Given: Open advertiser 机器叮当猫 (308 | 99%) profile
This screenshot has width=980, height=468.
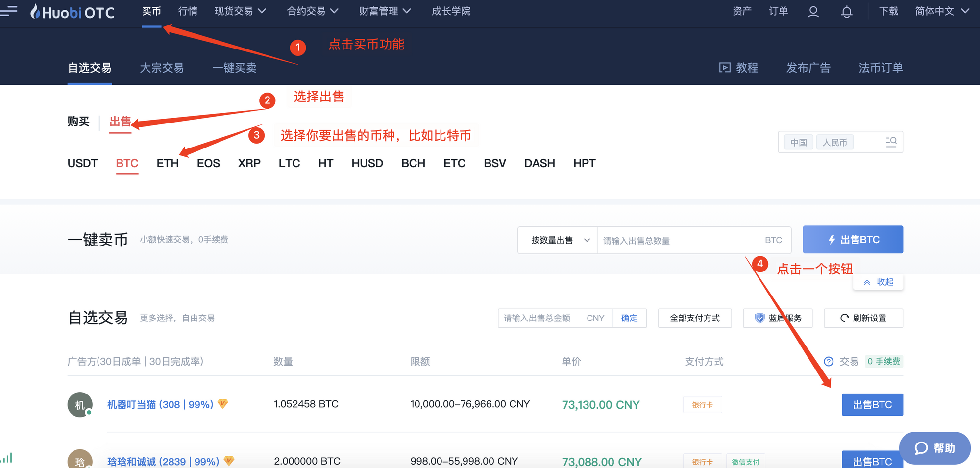Looking at the screenshot, I should (160, 404).
